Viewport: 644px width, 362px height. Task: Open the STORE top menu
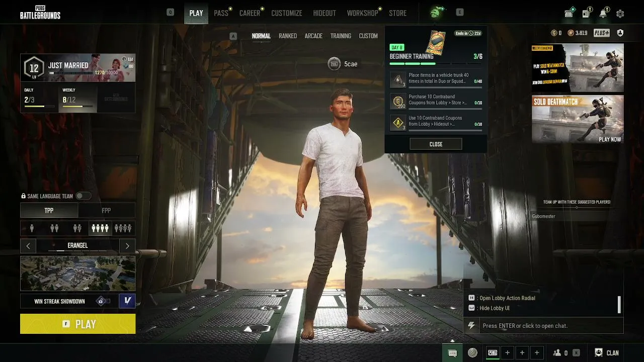[x=397, y=13]
